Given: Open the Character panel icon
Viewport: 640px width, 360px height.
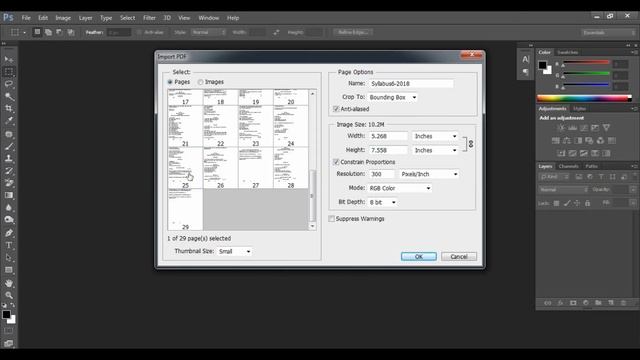Looking at the screenshot, I should (x=525, y=59).
